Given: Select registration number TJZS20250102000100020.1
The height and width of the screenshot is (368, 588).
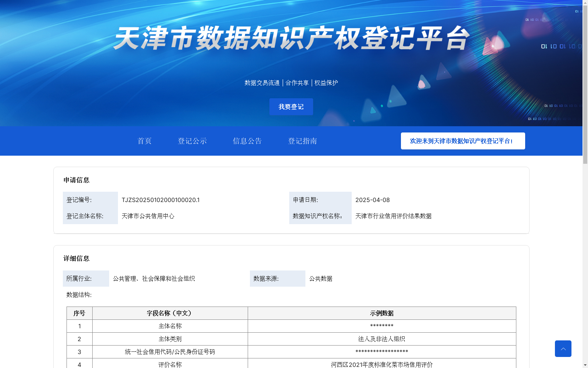Looking at the screenshot, I should pyautogui.click(x=161, y=200).
